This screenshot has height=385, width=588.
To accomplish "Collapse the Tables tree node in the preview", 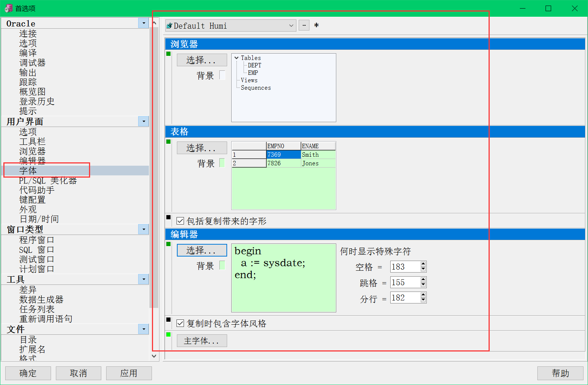I will (x=236, y=58).
